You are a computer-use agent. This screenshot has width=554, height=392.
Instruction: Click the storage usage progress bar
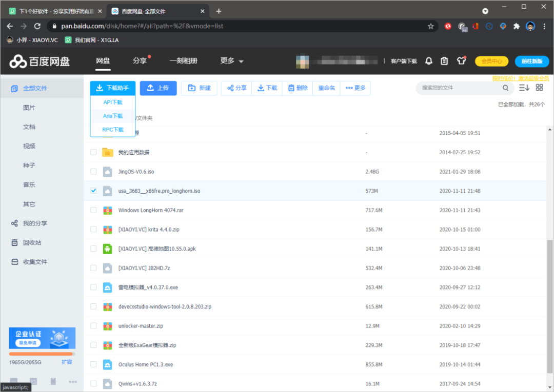pos(42,354)
